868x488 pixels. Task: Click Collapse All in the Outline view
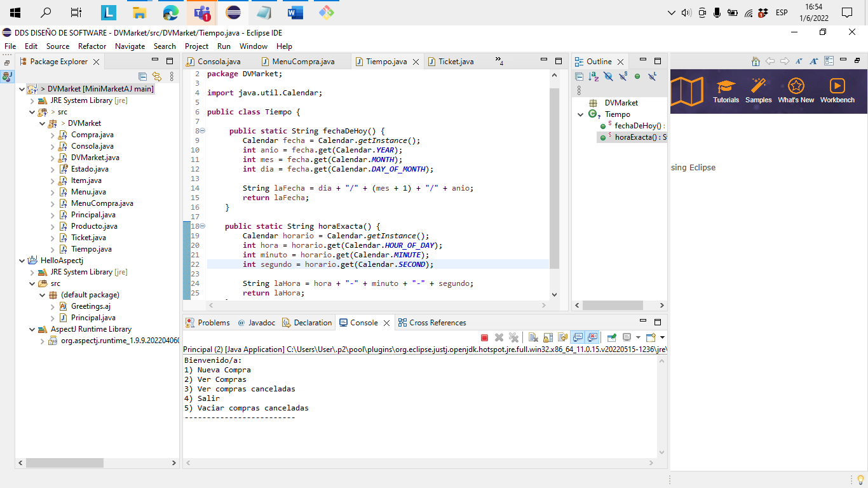[580, 76]
